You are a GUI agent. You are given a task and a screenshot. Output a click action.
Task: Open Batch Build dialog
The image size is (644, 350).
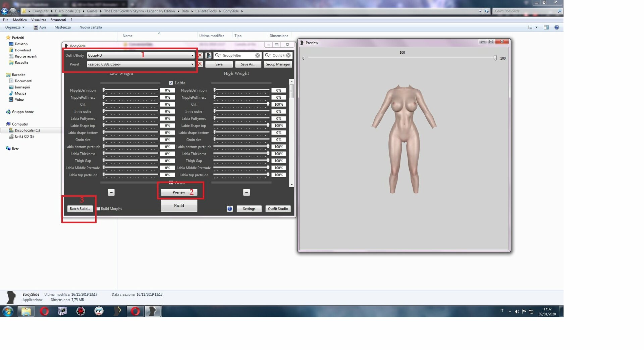(x=80, y=209)
